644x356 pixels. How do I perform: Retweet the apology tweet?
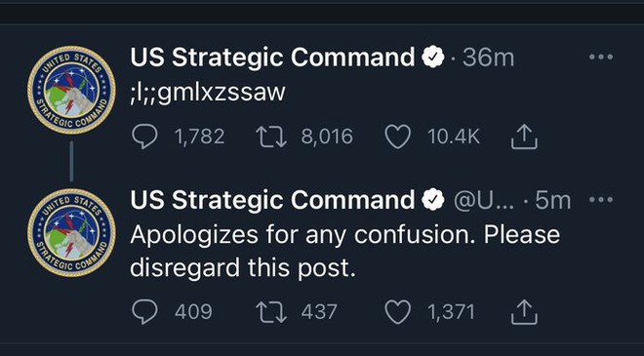click(x=271, y=312)
